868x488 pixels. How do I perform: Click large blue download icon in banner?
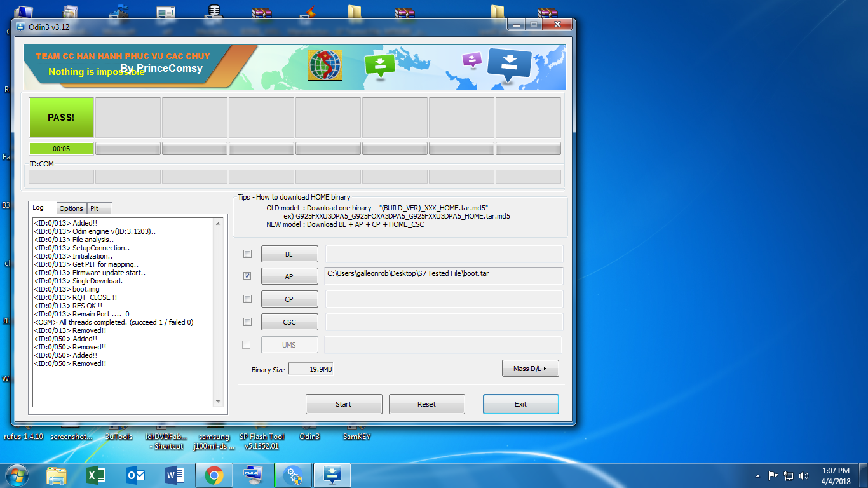click(510, 65)
